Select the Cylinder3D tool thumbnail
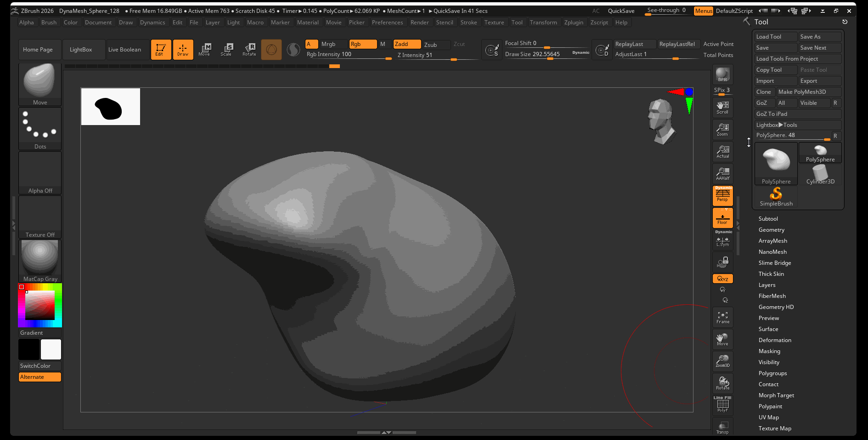This screenshot has height=440, width=868. [x=820, y=175]
